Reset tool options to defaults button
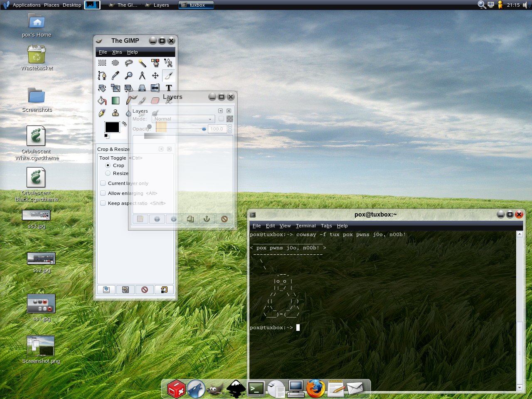 [x=164, y=290]
